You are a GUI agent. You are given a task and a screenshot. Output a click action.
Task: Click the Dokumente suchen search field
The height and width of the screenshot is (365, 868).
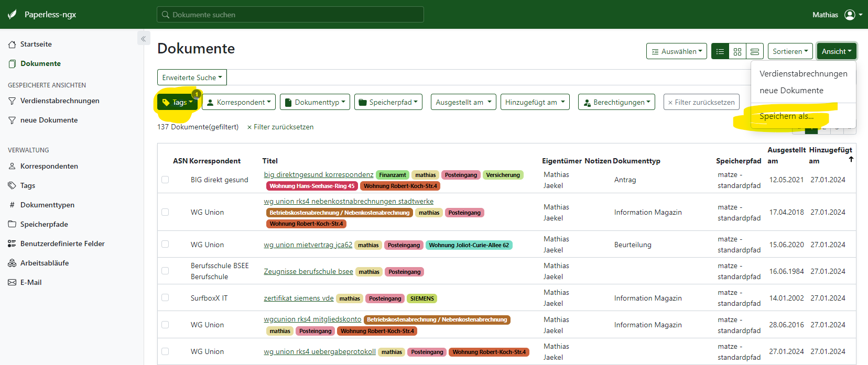[290, 15]
